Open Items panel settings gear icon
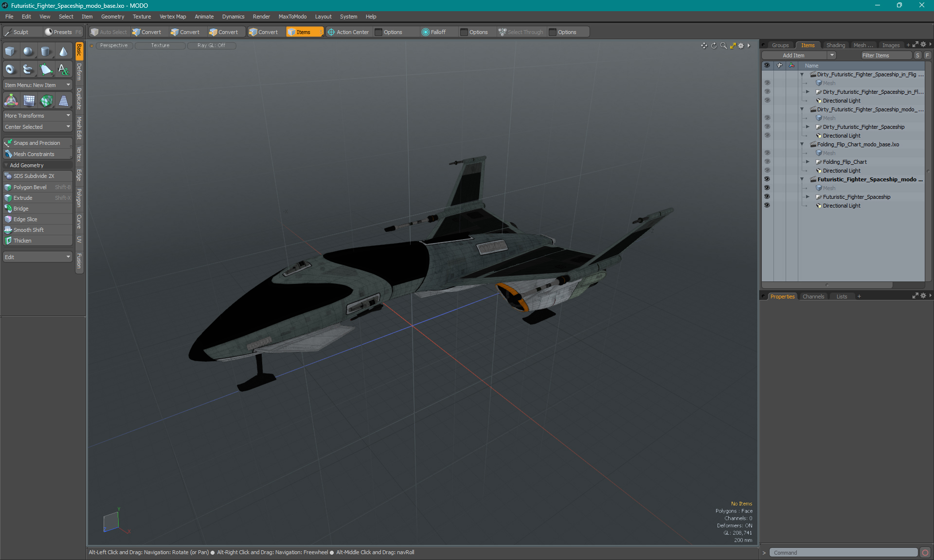Viewport: 934px width, 560px height. click(923, 44)
